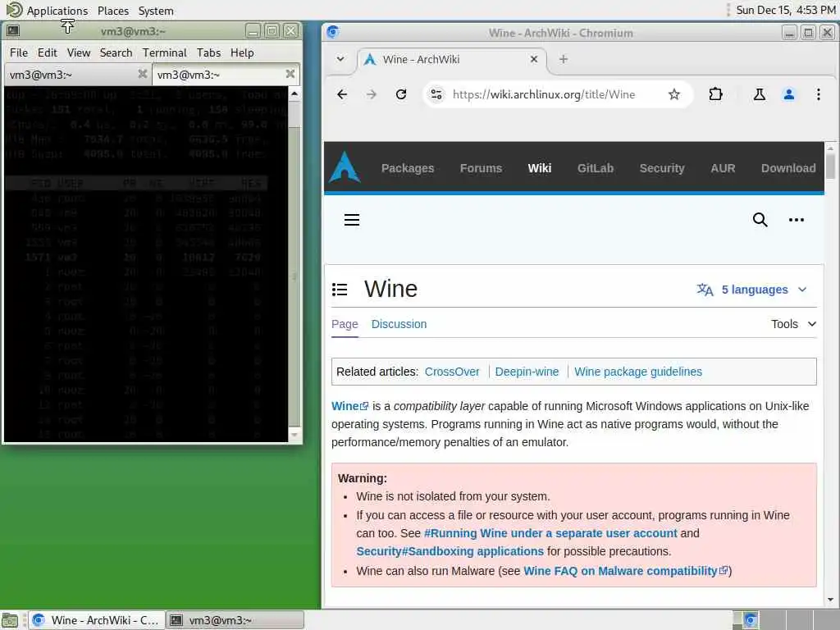The image size is (840, 630).
Task: Open Wine FAQ on Malware compatibility link
Action: pyautogui.click(x=624, y=571)
